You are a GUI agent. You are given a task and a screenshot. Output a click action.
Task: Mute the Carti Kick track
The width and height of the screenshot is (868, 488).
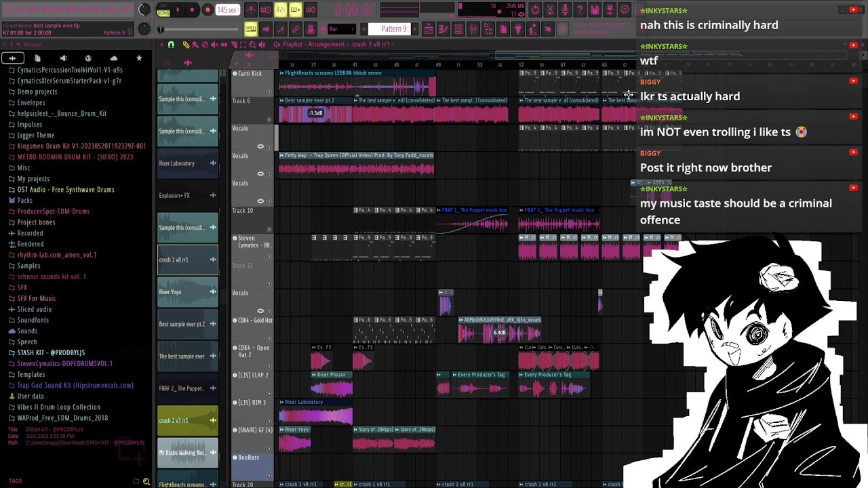click(269, 92)
